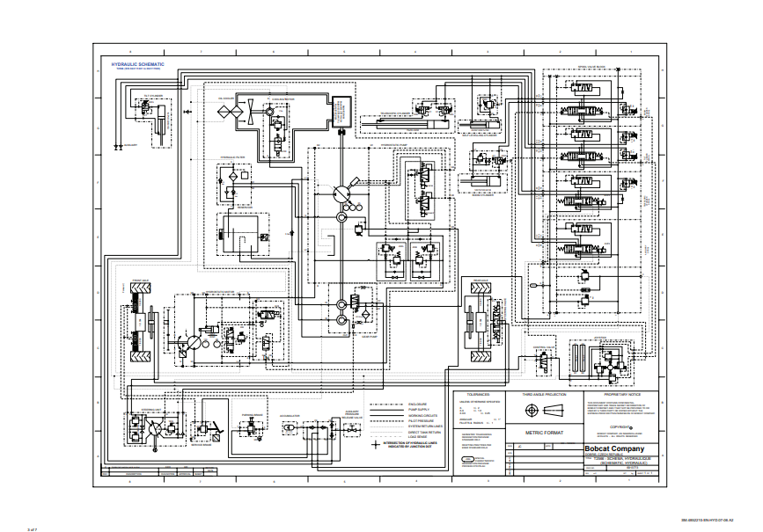This screenshot has height=532, width=763.
Task: Click the PUMP SUPPLY legend entry
Action: click(x=419, y=410)
